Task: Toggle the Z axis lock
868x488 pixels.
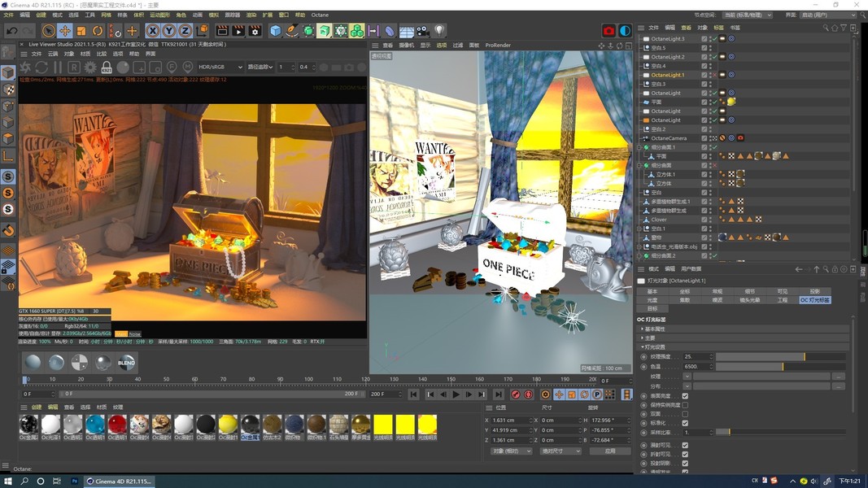Action: [185, 31]
